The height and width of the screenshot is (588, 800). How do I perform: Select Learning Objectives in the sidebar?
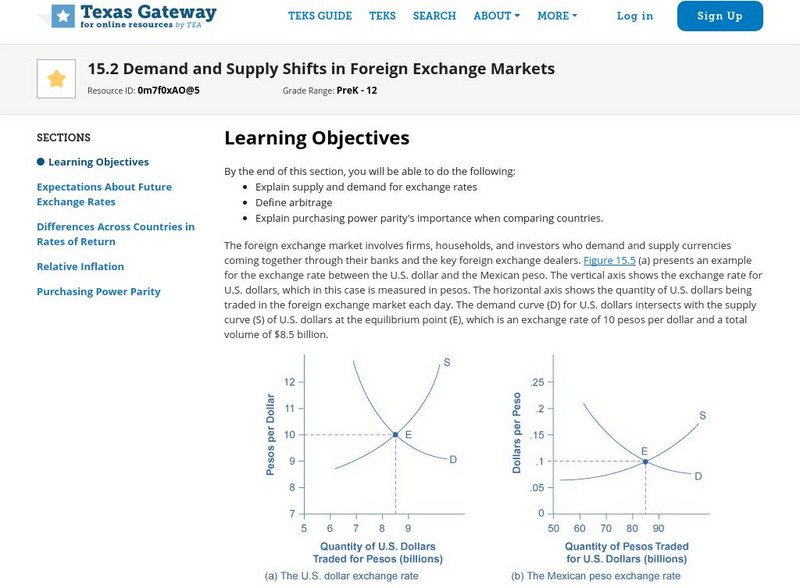(97, 161)
